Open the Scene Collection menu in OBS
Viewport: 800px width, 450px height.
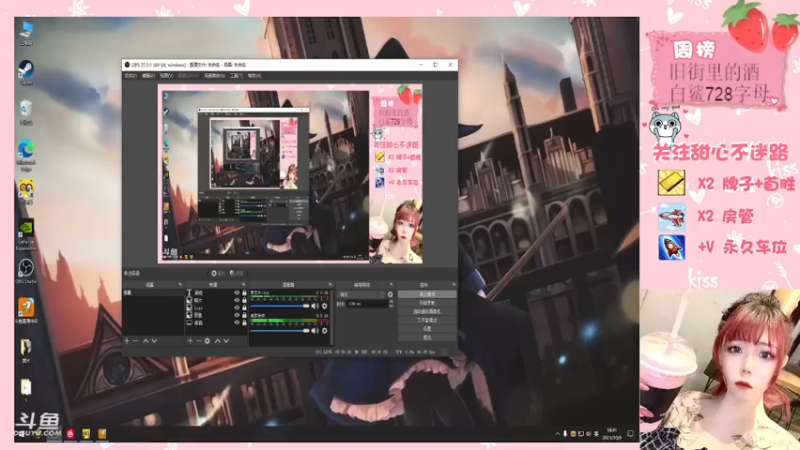215,76
